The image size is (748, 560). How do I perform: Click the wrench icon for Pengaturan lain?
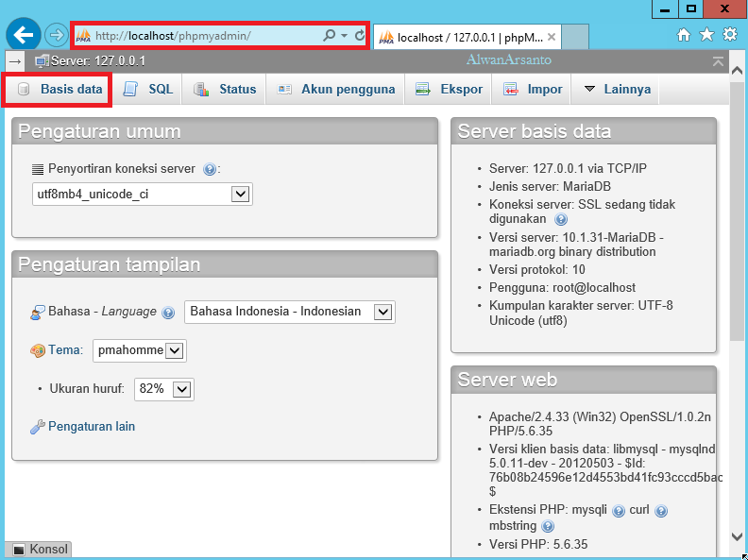[x=37, y=427]
